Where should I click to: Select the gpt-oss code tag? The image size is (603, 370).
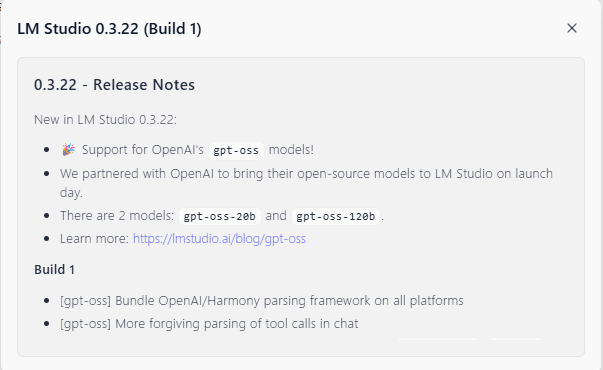(x=236, y=150)
